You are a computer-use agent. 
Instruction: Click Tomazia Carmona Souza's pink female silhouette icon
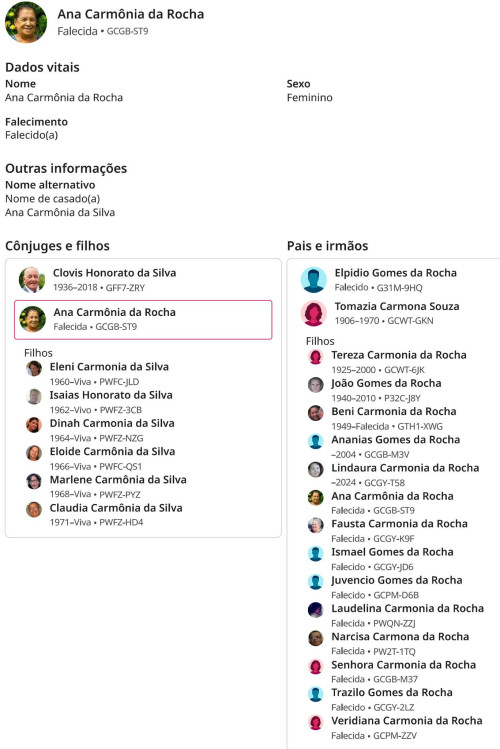pos(314,313)
